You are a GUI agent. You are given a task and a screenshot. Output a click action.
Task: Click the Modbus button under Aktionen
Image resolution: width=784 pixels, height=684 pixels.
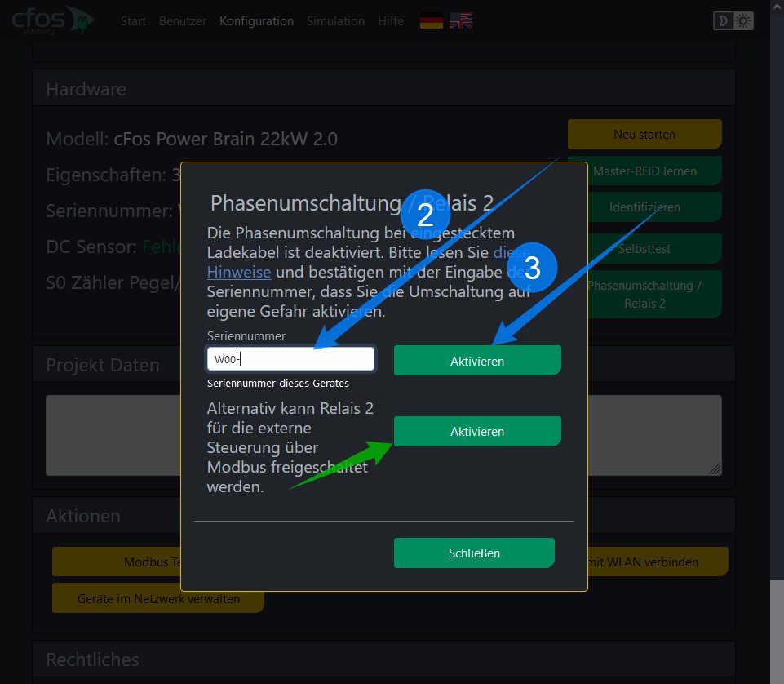(117, 562)
